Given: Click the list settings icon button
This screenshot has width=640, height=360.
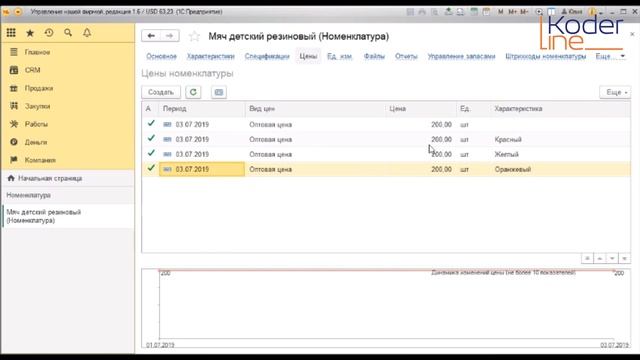Looking at the screenshot, I should point(219,92).
